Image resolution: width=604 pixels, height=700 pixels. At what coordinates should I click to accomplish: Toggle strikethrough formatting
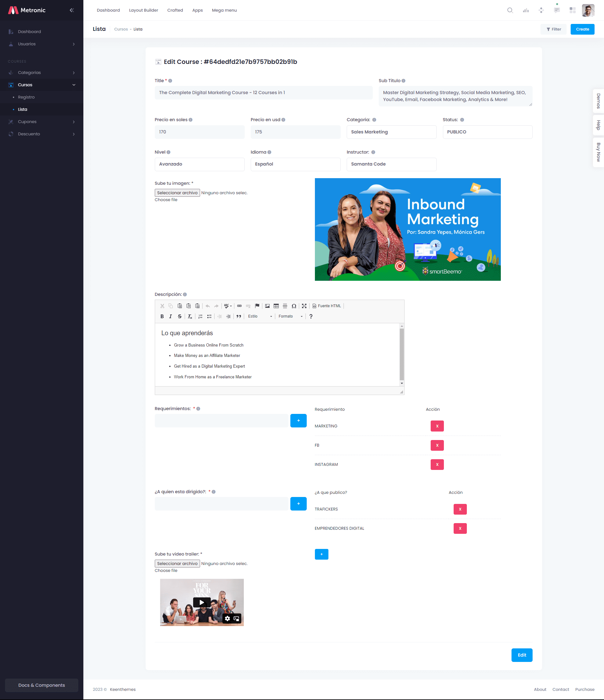pyautogui.click(x=180, y=316)
